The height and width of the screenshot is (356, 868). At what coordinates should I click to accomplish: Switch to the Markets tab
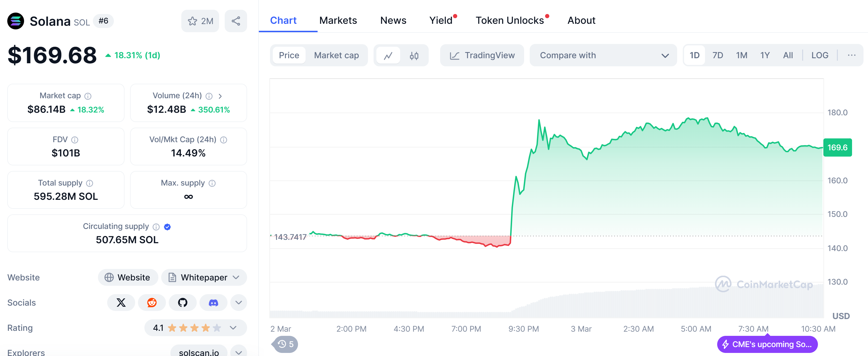tap(338, 20)
